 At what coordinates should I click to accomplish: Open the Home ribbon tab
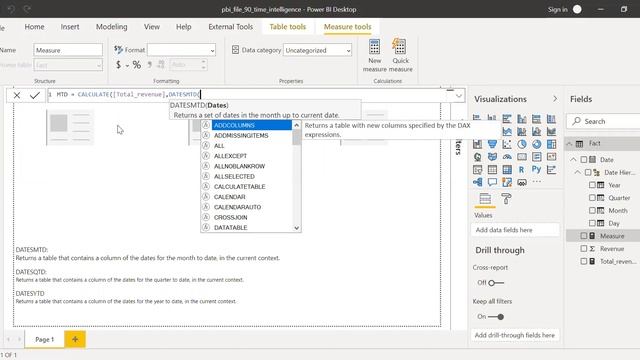[34, 27]
